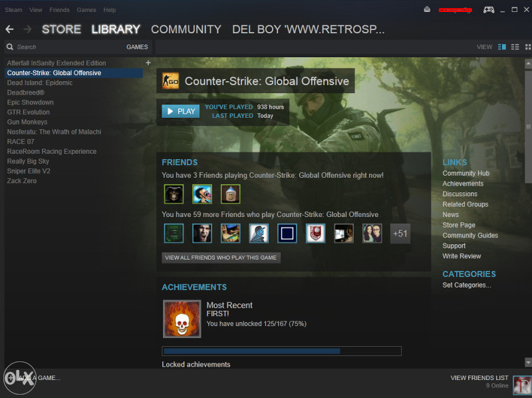
Task: Go back with the left arrow
Action: click(9, 29)
